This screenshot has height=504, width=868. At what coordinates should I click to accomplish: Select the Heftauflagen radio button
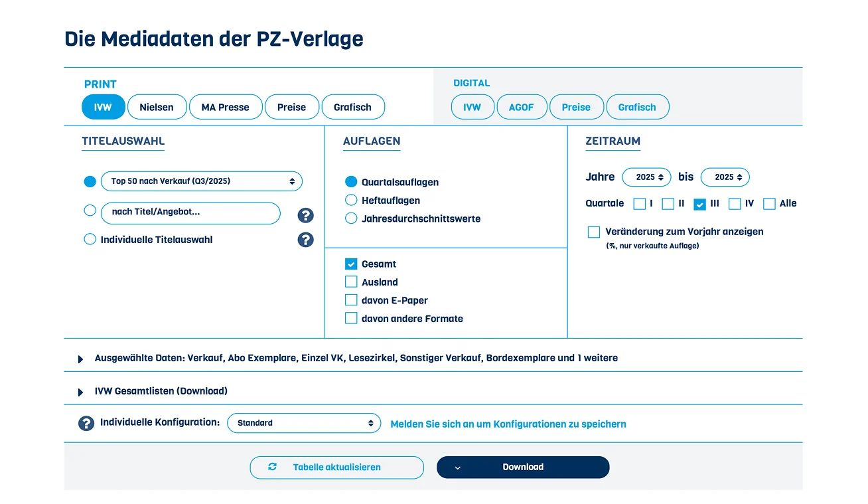pyautogui.click(x=351, y=200)
